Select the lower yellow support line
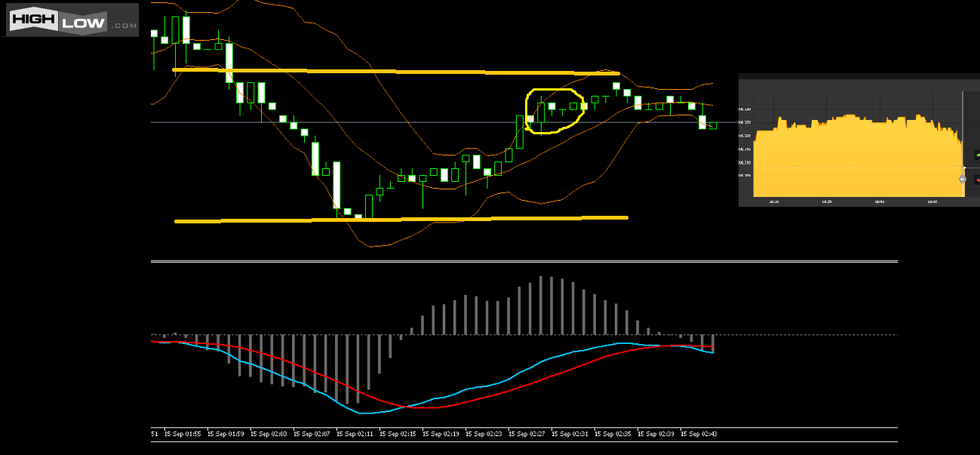The height and width of the screenshot is (455, 980). (x=400, y=220)
